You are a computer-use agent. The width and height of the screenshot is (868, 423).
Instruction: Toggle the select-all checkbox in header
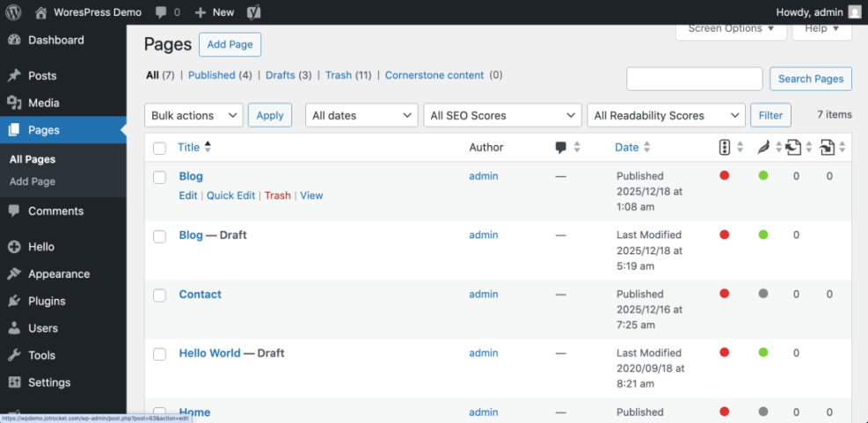tap(159, 148)
